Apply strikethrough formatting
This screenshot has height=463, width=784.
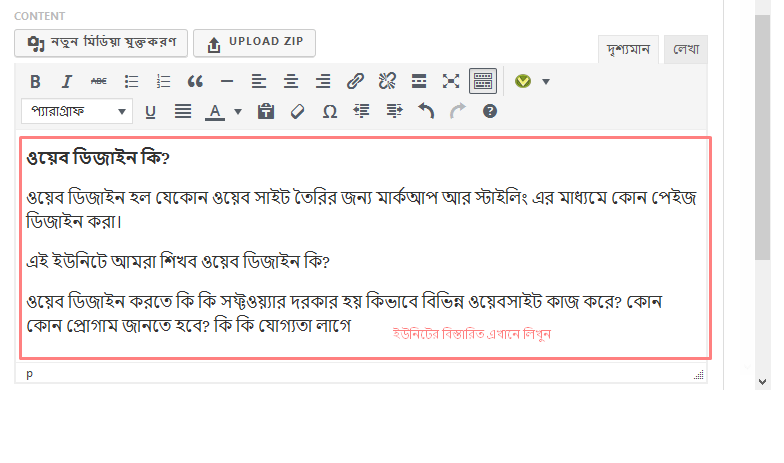(98, 81)
